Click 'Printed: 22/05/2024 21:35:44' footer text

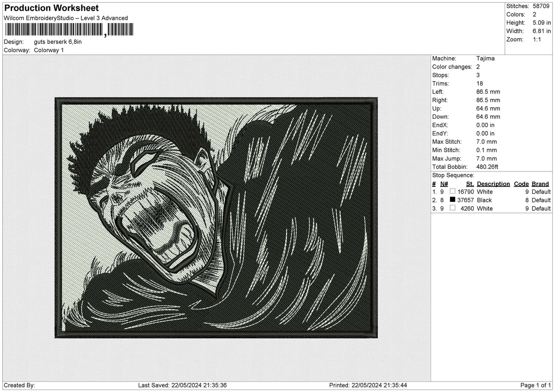tap(368, 385)
